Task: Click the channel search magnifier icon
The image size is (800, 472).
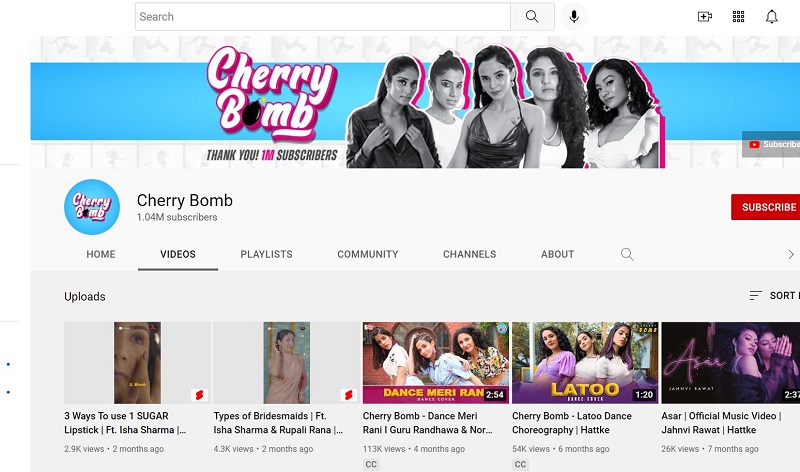Action: [627, 254]
